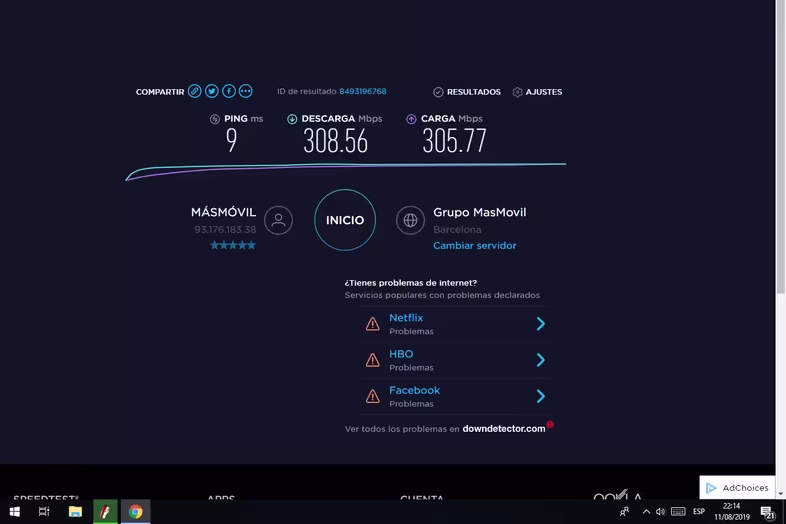The width and height of the screenshot is (786, 524).
Task: Click AdChoices badge
Action: 737,488
